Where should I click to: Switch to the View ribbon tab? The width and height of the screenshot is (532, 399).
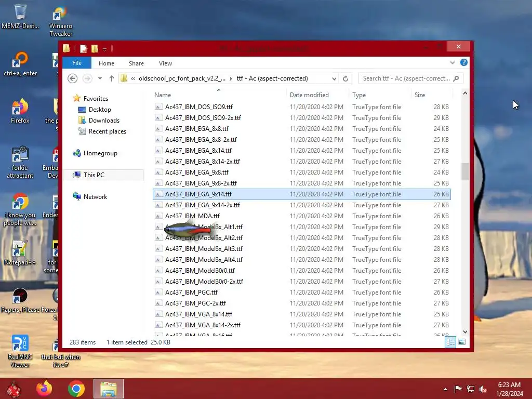[x=165, y=63]
